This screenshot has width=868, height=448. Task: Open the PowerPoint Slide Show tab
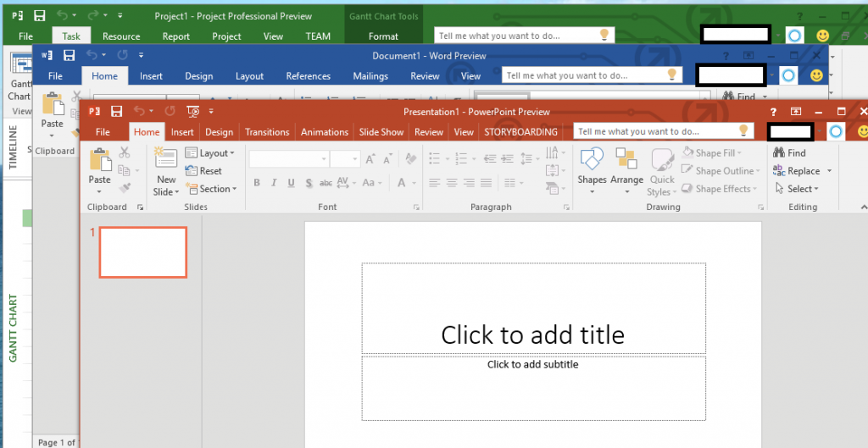point(381,131)
